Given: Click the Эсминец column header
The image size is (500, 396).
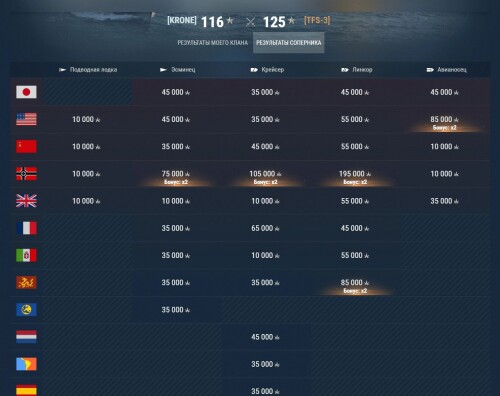Looking at the screenshot, I should (x=178, y=70).
